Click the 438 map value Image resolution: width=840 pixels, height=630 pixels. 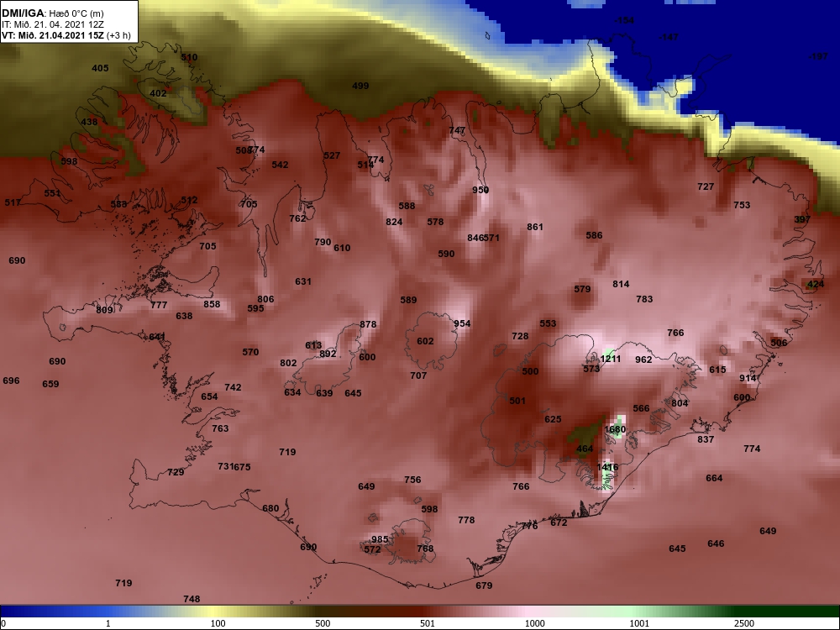point(90,122)
